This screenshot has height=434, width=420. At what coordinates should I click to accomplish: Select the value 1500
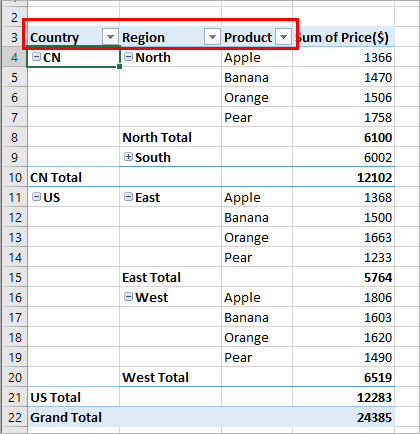click(x=343, y=217)
